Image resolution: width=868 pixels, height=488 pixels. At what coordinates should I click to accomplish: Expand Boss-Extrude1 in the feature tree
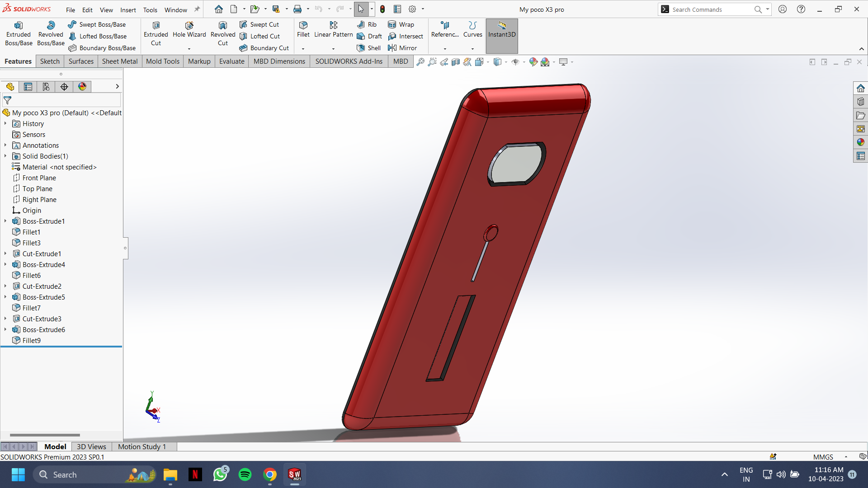pyautogui.click(x=5, y=221)
